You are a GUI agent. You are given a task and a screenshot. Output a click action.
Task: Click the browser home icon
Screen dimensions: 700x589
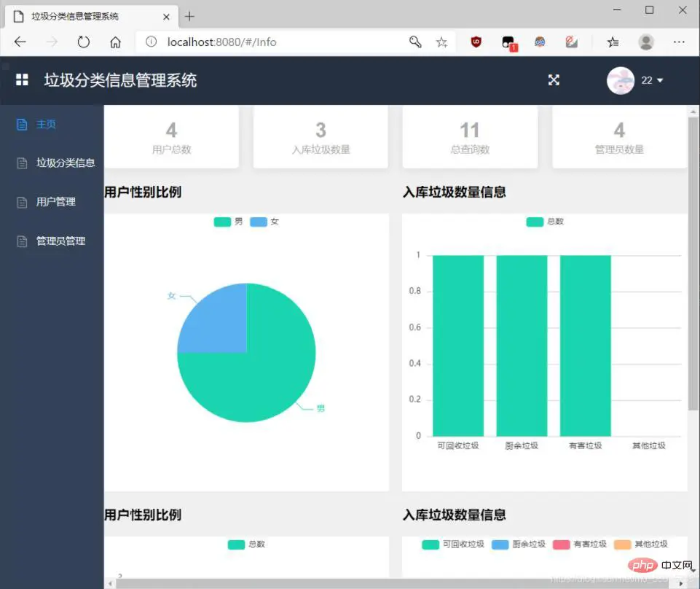tap(116, 42)
